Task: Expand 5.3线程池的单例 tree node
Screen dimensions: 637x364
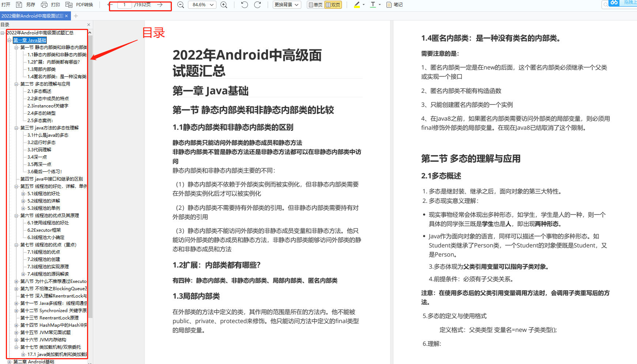Action: (23, 208)
